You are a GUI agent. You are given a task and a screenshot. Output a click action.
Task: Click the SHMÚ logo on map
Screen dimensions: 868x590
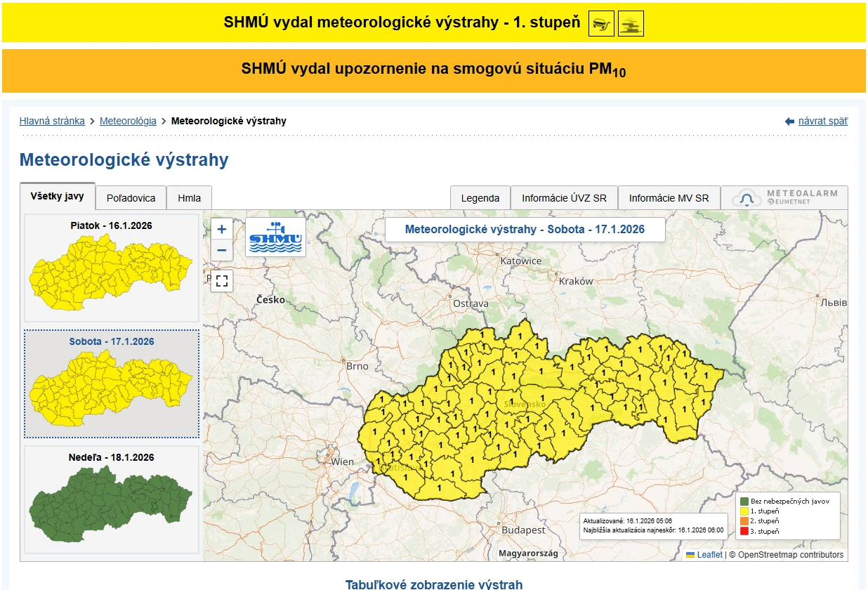275,237
